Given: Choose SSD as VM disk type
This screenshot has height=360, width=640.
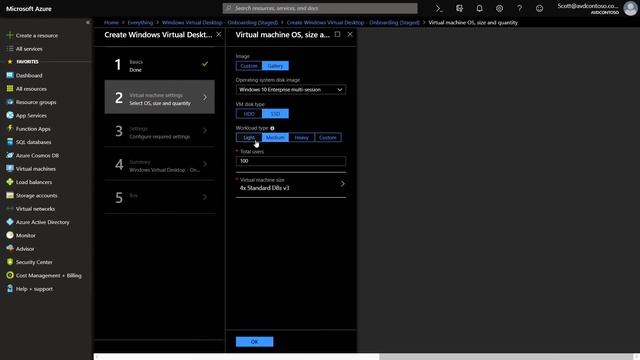Looking at the screenshot, I should (x=275, y=114).
